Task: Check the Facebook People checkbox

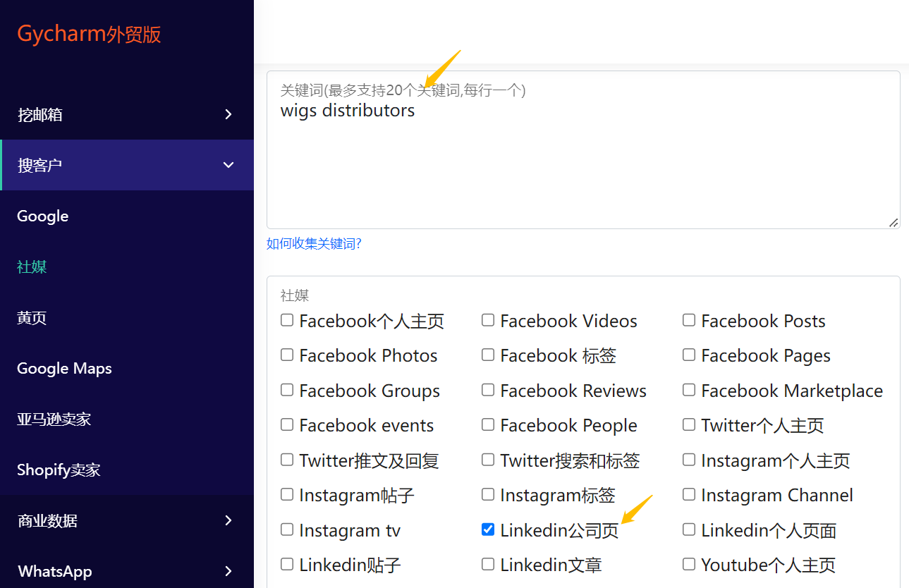Action: tap(488, 424)
